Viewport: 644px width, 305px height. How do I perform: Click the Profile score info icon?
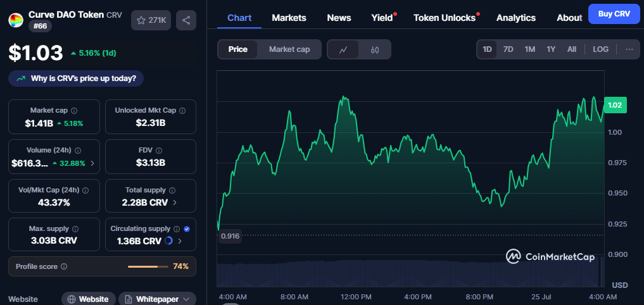64,266
